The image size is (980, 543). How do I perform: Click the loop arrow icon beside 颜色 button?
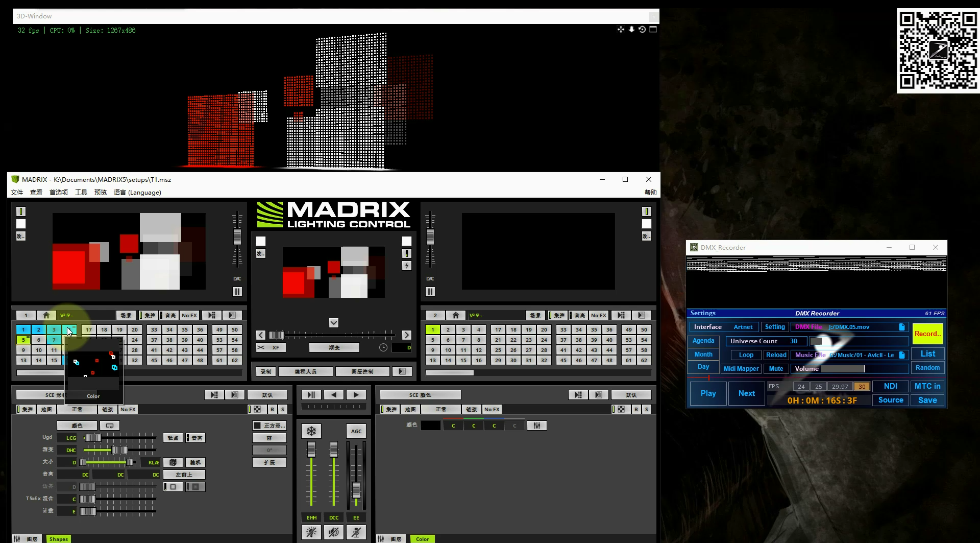110,426
